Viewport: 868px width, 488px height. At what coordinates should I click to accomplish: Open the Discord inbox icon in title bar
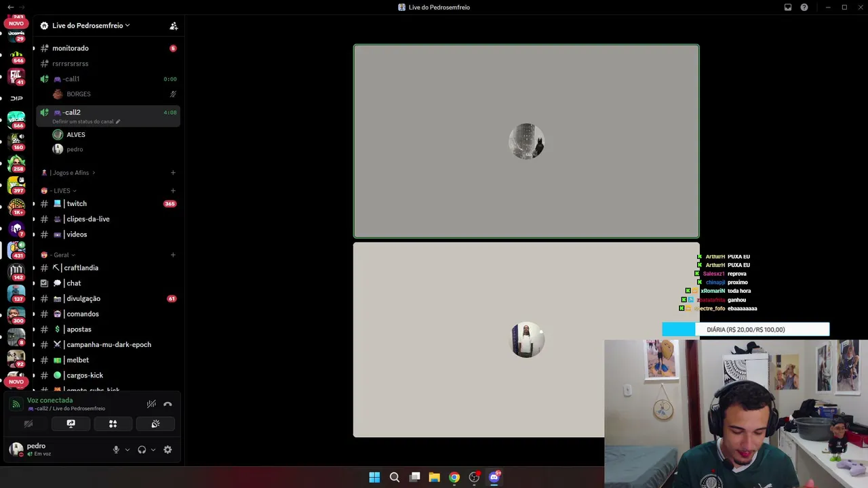pyautogui.click(x=788, y=7)
